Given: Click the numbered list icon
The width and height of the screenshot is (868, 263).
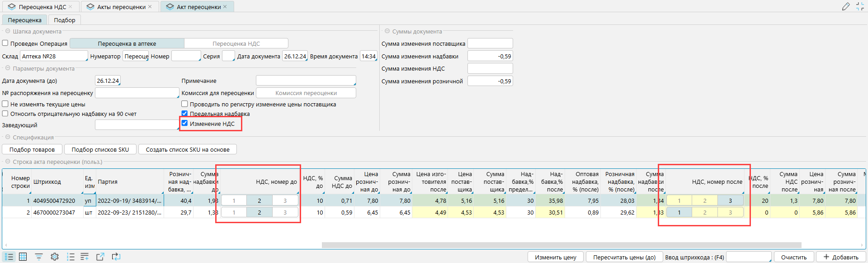Looking at the screenshot, I should click(71, 257).
